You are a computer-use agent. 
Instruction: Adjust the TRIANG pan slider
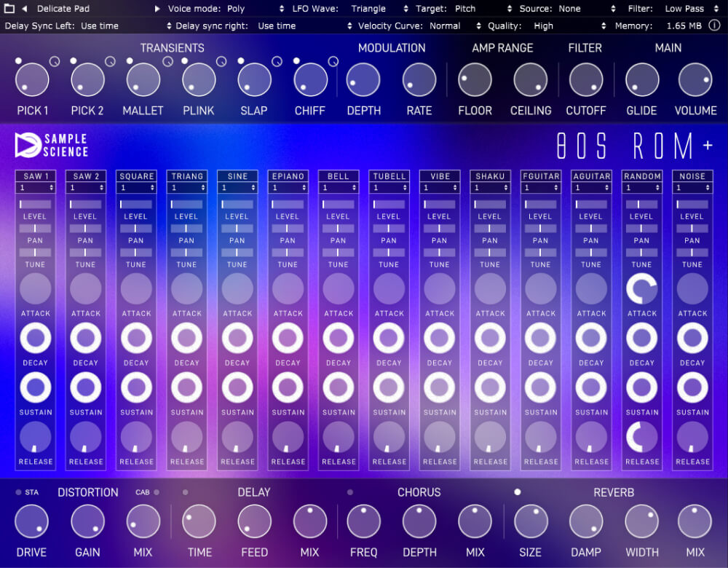click(186, 229)
